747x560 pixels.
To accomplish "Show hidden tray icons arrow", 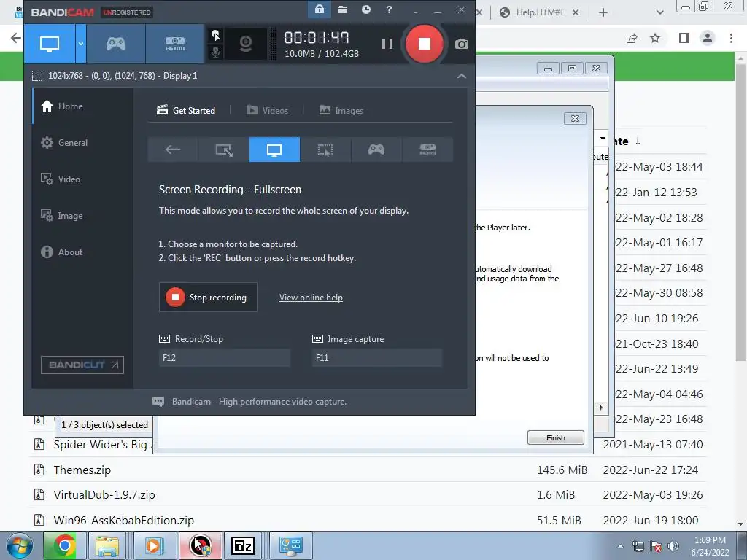I will tap(620, 546).
